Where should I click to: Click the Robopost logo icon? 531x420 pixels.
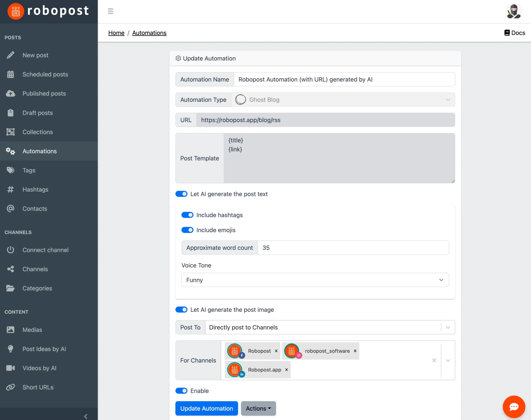[16, 11]
